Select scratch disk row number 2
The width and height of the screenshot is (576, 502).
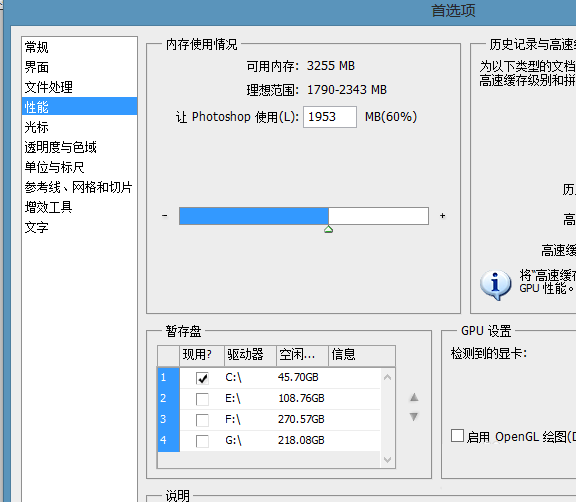click(169, 398)
